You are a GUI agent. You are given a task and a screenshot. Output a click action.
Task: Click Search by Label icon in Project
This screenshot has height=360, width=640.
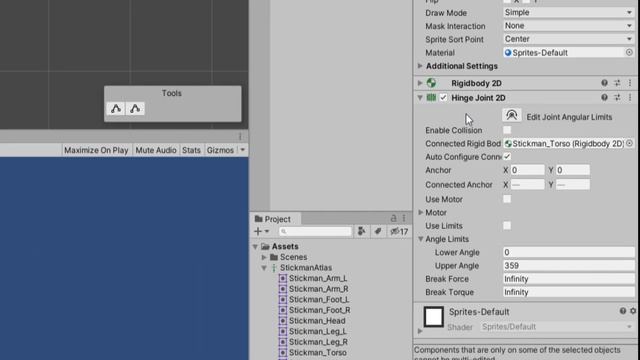pos(378,231)
